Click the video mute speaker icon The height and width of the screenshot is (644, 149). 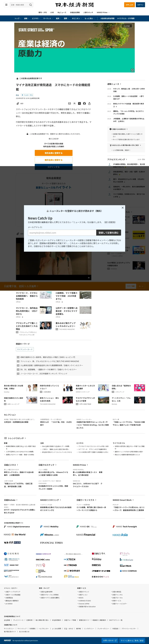click(x=89, y=278)
